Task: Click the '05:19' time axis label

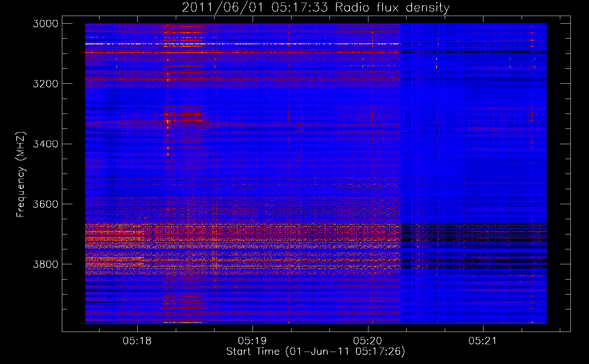Action: (252, 341)
